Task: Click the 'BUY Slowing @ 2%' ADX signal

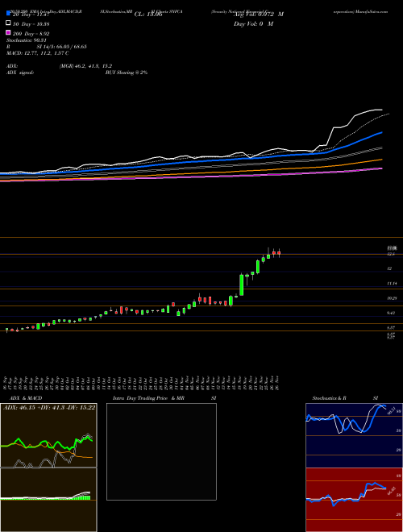Action: 127,73
